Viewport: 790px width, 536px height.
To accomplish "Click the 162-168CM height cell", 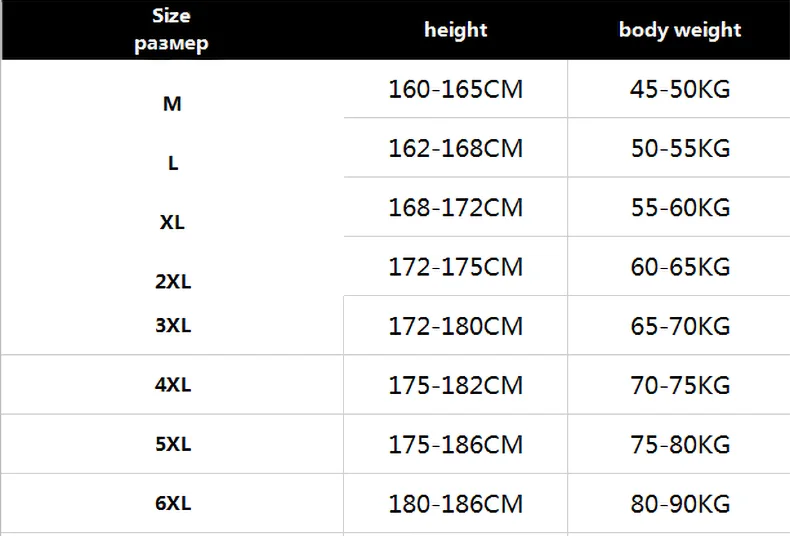I will [455, 149].
